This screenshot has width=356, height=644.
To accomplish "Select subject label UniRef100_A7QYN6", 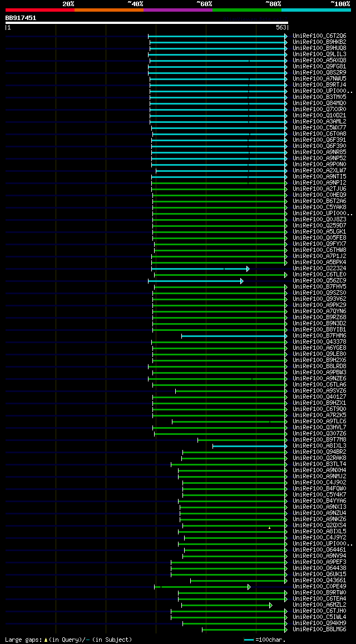I will tap(319, 311).
